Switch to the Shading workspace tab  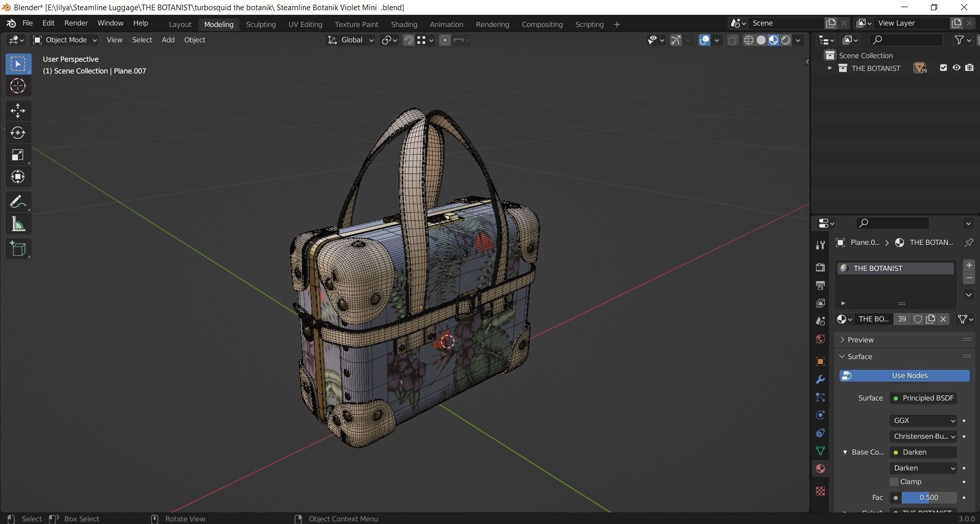[404, 24]
